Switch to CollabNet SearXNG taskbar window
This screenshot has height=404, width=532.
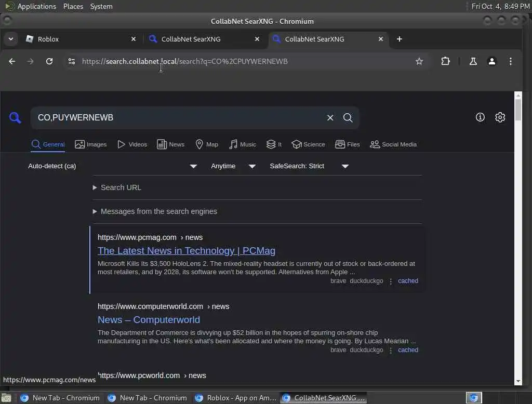pos(323,398)
